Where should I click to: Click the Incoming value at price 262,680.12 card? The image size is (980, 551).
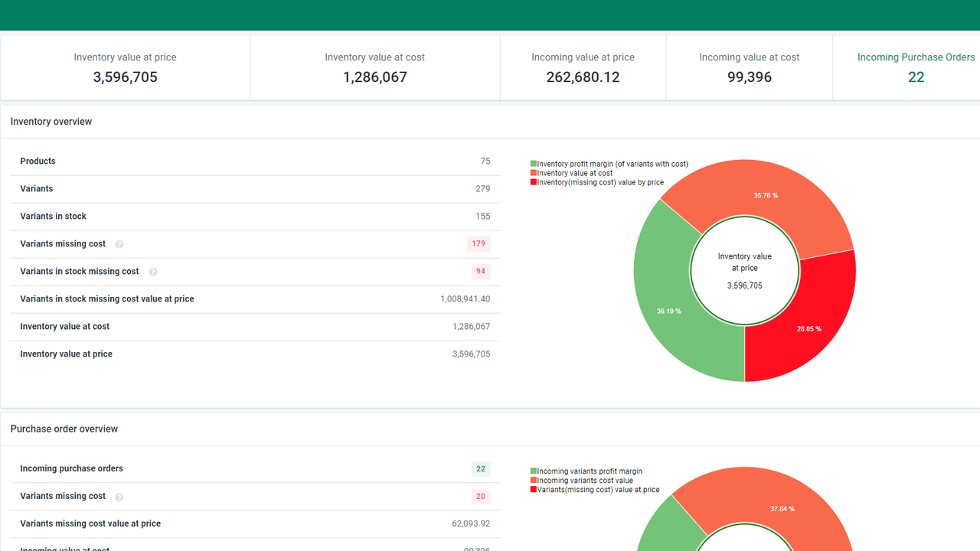coord(583,67)
